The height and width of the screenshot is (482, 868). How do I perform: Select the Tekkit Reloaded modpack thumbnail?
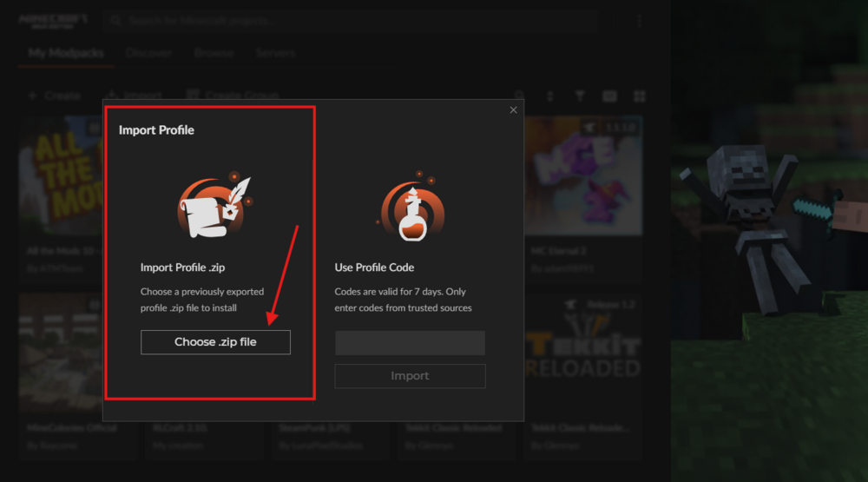tap(585, 352)
